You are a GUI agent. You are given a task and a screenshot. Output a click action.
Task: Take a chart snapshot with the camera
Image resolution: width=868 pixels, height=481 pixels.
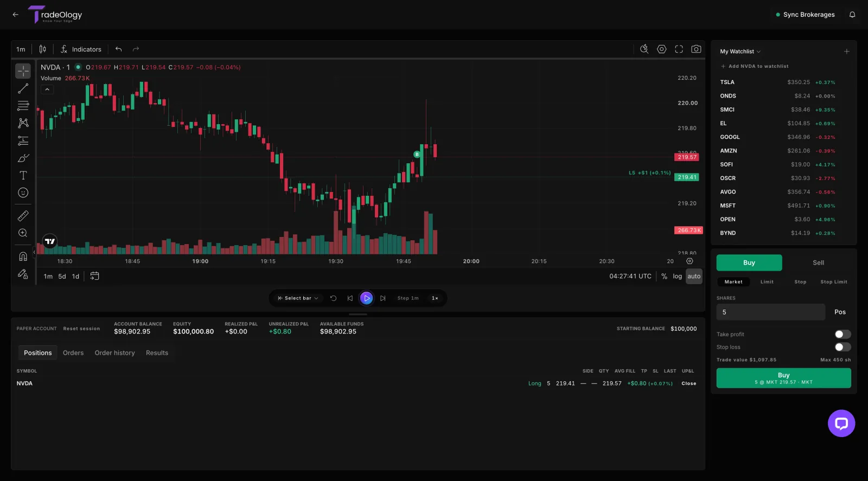point(696,49)
